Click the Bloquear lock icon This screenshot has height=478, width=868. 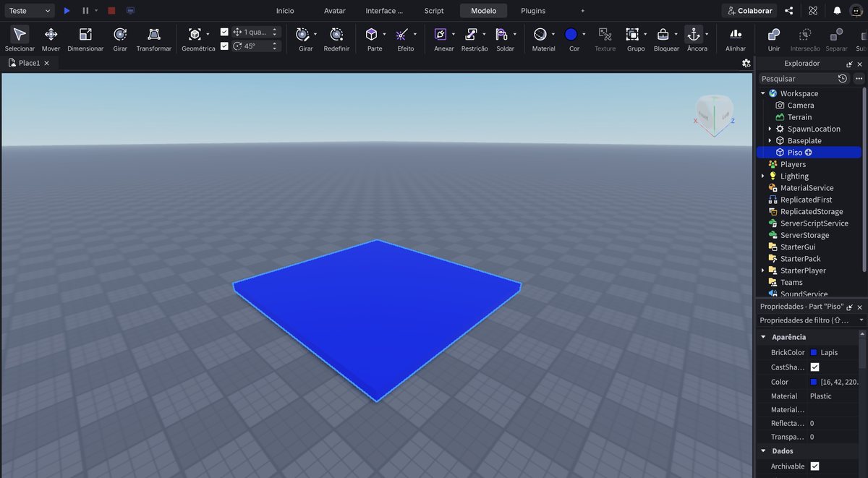pos(663,34)
